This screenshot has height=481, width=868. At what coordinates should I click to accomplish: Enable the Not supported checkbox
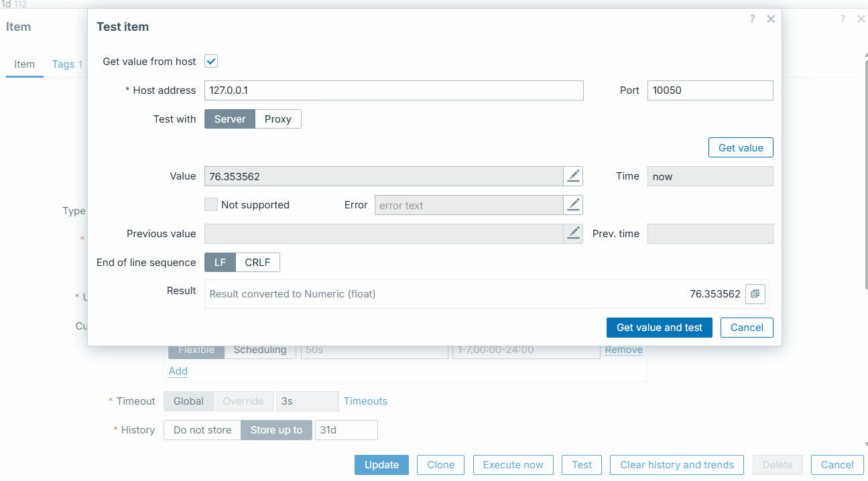tap(211, 205)
